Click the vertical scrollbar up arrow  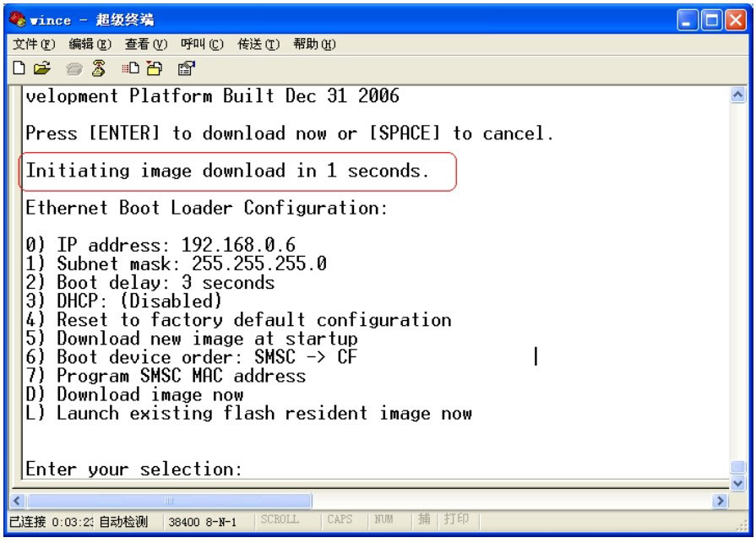[x=737, y=95]
